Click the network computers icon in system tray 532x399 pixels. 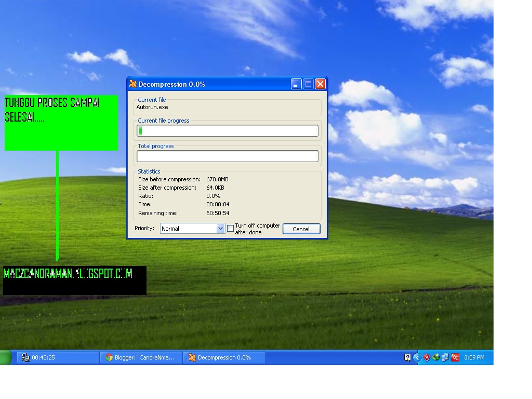pyautogui.click(x=445, y=357)
